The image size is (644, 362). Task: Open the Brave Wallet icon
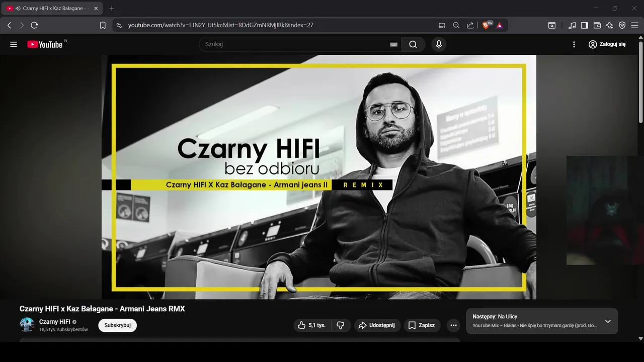click(x=597, y=25)
